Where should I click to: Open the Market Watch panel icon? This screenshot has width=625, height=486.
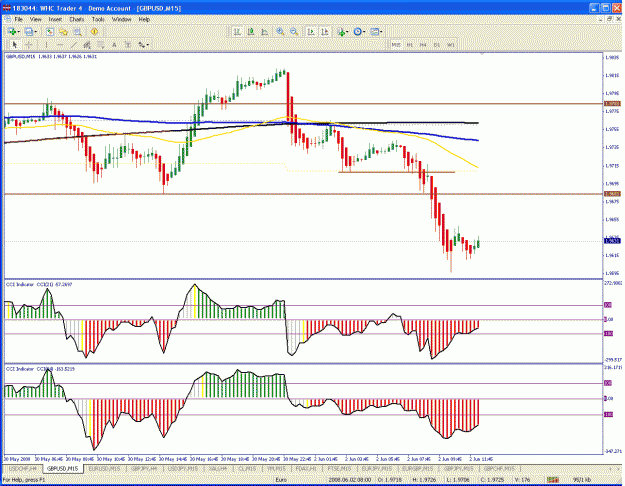(x=49, y=32)
